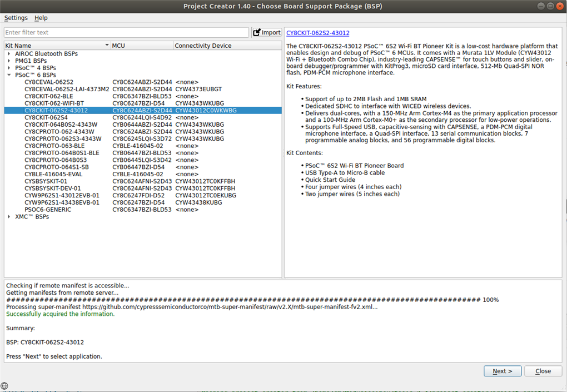Viewport: 567px width, 392px height.
Task: Click the CY8C6245LQI-S3D72 MCU cell
Action: (x=142, y=139)
